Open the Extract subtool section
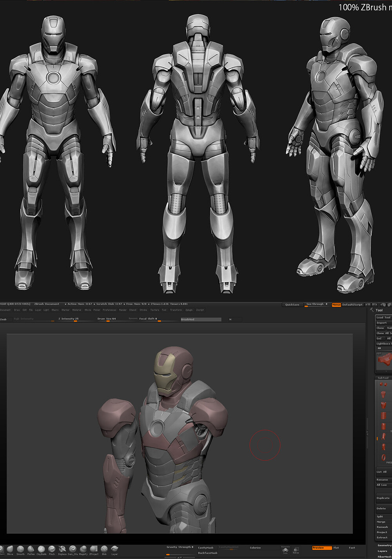Viewport: 392px width, 559px height. click(382, 537)
